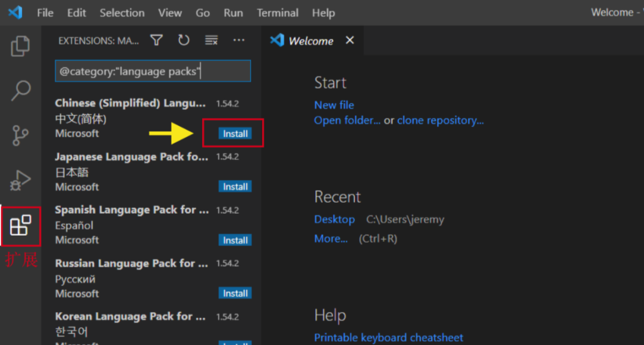Image resolution: width=644 pixels, height=345 pixels.
Task: Open the File menu
Action: [45, 13]
